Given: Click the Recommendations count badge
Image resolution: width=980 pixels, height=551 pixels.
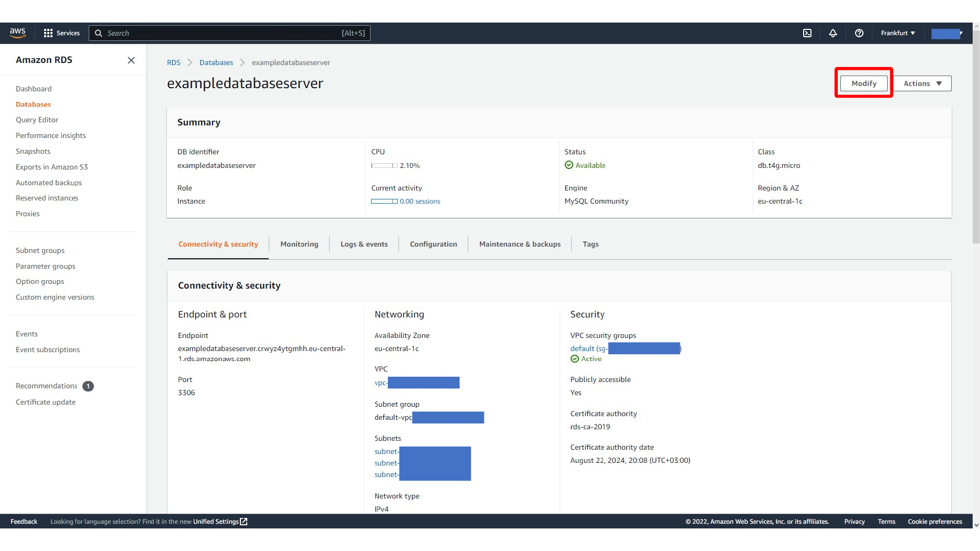Looking at the screenshot, I should coord(88,386).
